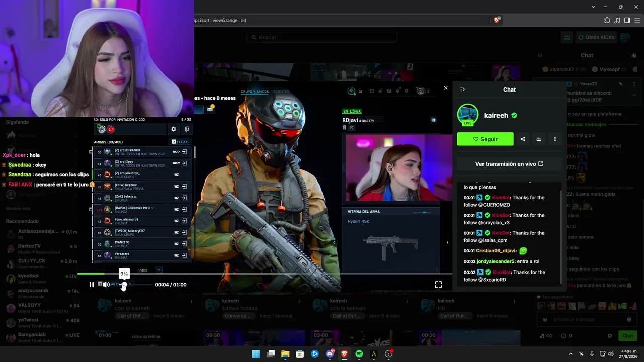Screen dimensions: 644x362
Task: Open Windows Start menu
Action: [256, 354]
